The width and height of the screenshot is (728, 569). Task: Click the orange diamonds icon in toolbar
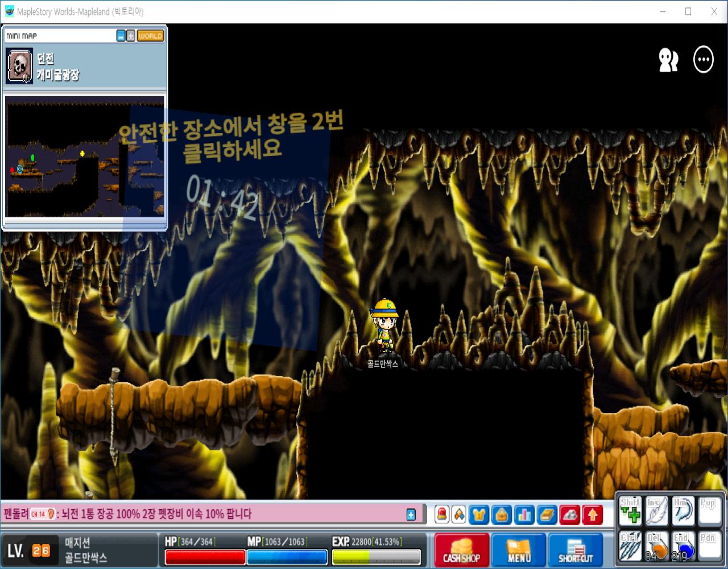[x=459, y=515]
